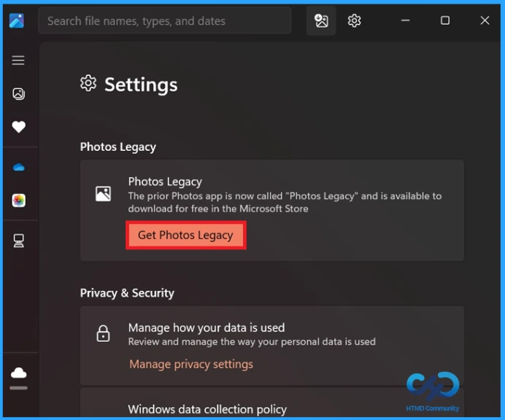Click the white cloud storage icon

19,373
